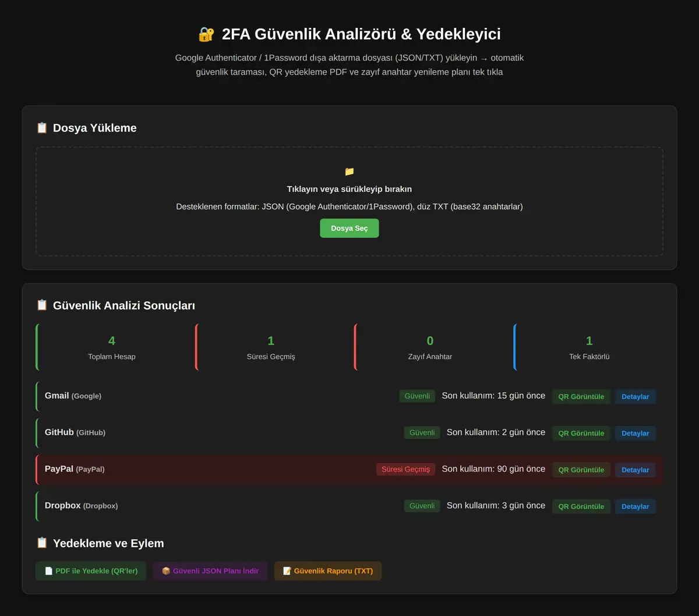Click the Güvenli badge on the Dropbox row

(422, 506)
